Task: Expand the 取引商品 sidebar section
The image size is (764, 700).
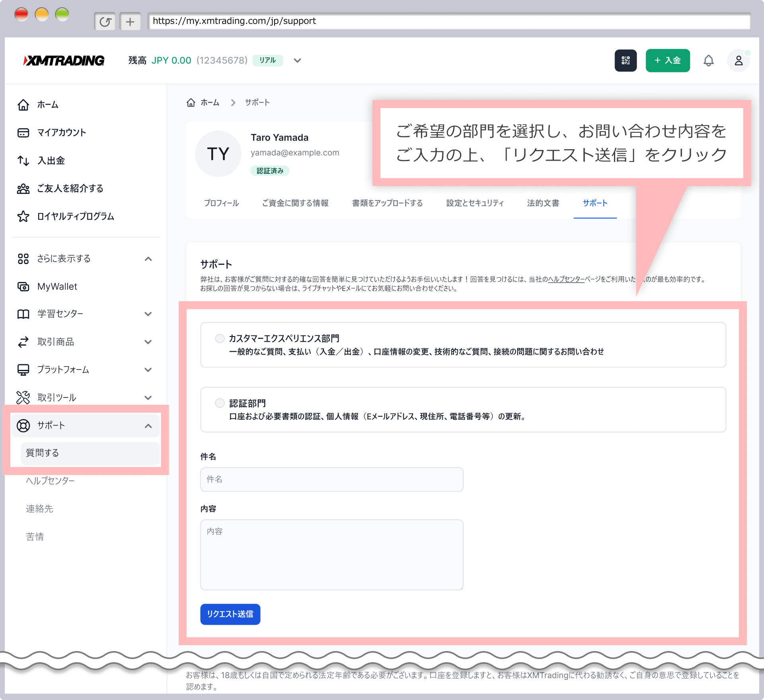Action: tap(148, 342)
